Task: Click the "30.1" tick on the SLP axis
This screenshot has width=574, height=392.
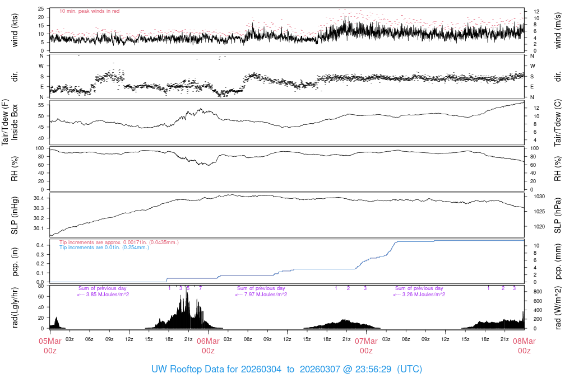Action: (39, 228)
